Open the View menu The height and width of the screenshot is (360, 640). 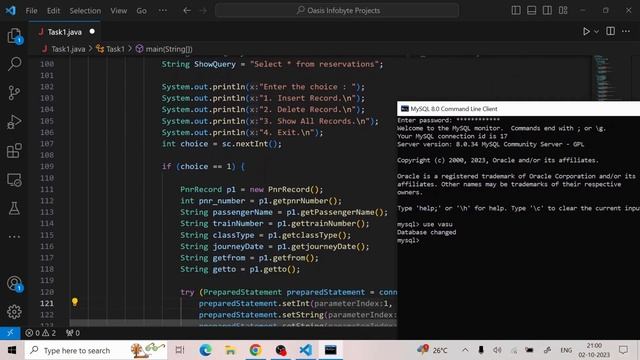(118, 11)
